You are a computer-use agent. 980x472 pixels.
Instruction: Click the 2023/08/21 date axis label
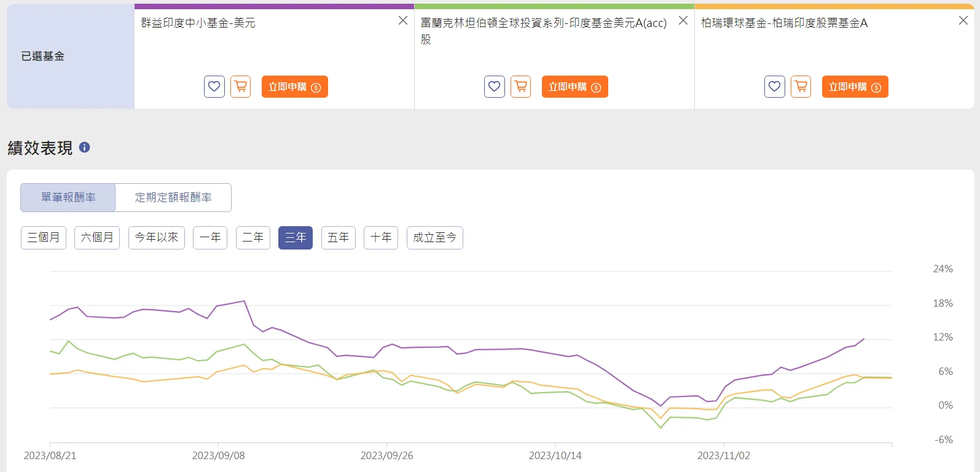[50, 456]
